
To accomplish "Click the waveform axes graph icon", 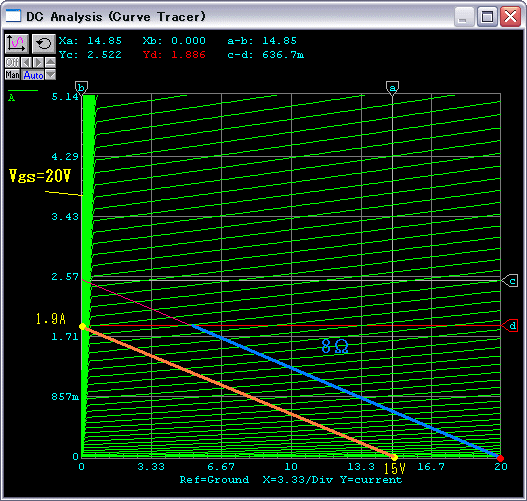I will [17, 44].
